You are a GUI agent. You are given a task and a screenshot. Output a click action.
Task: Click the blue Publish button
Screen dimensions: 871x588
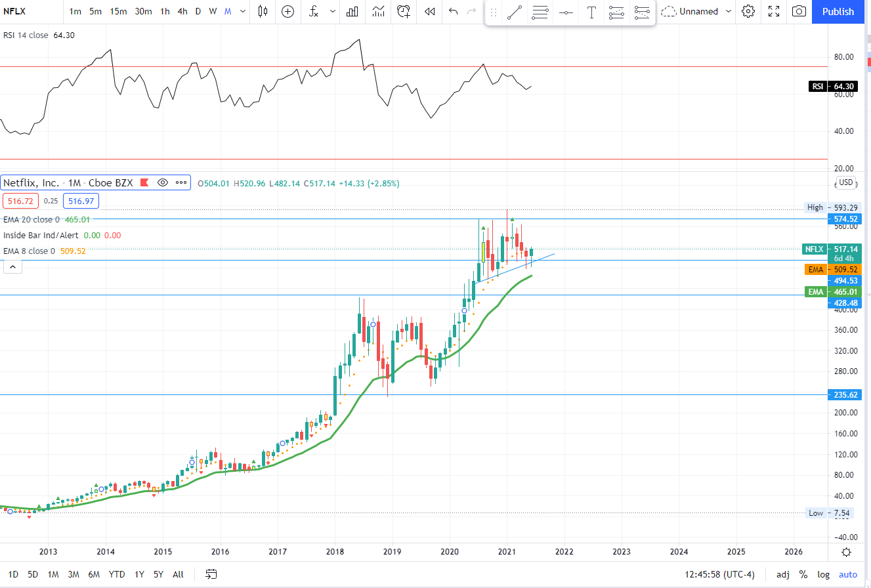click(x=838, y=12)
